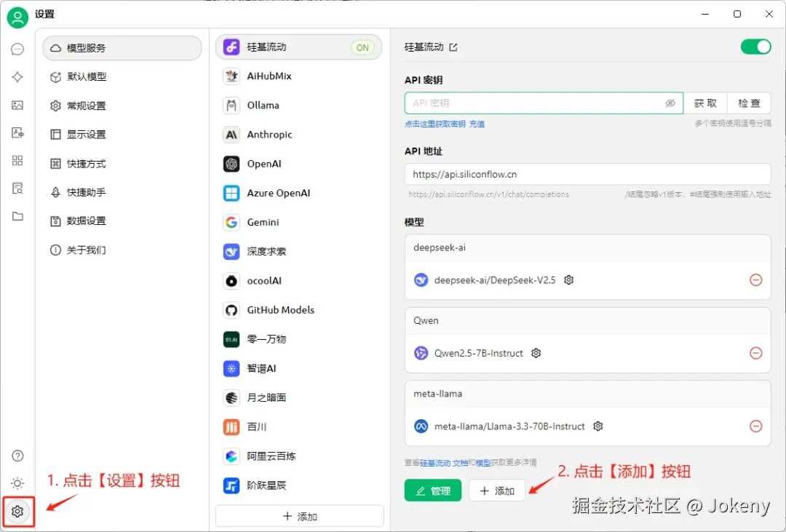Viewport: 786px width, 532px height.
Task: Click the settings gear in sidebar
Action: point(17,512)
